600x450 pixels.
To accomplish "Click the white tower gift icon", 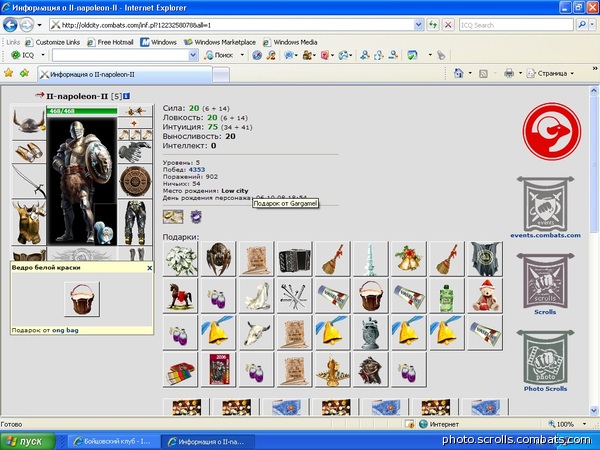I will [370, 259].
